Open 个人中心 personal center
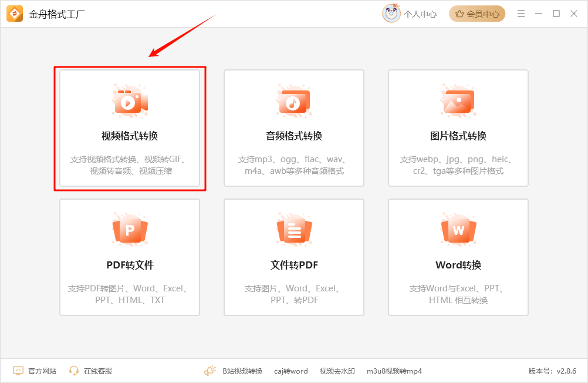 pyautogui.click(x=420, y=14)
